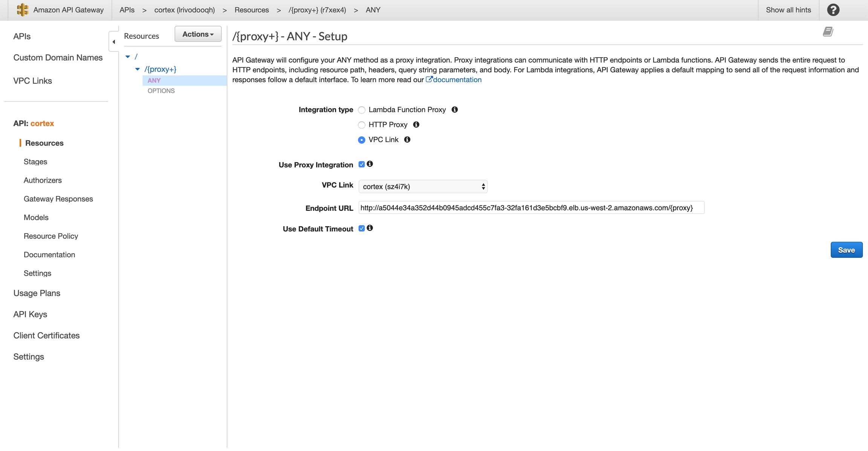Image resolution: width=868 pixels, height=451 pixels.
Task: Click info icon next to Lambda Function Proxy
Action: click(x=455, y=110)
